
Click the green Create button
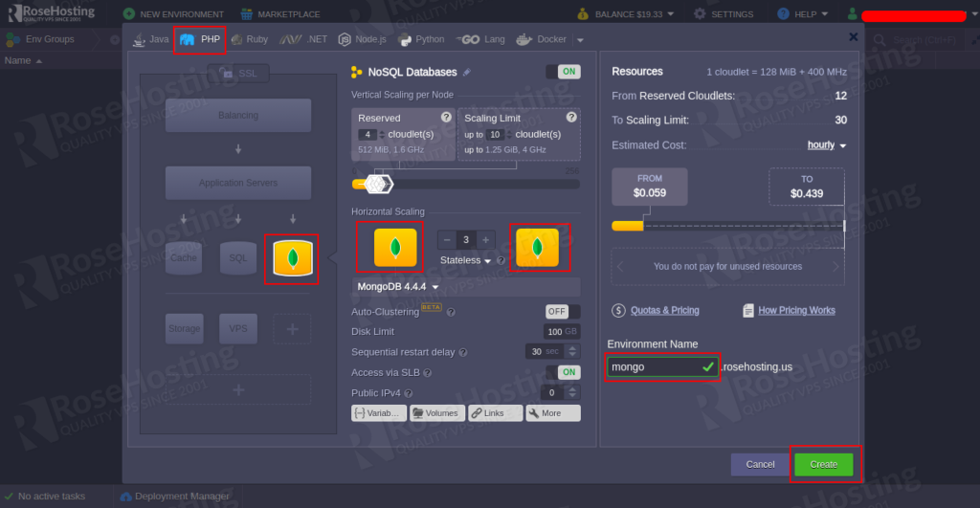pos(824,464)
